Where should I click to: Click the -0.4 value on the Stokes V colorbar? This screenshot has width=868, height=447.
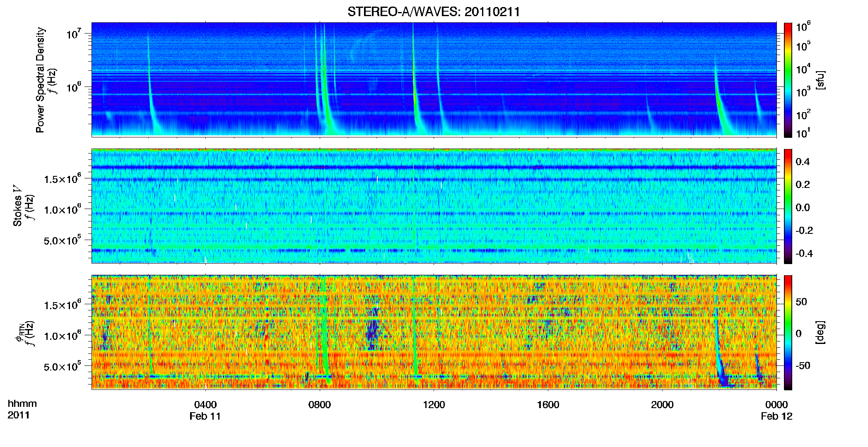tap(804, 253)
